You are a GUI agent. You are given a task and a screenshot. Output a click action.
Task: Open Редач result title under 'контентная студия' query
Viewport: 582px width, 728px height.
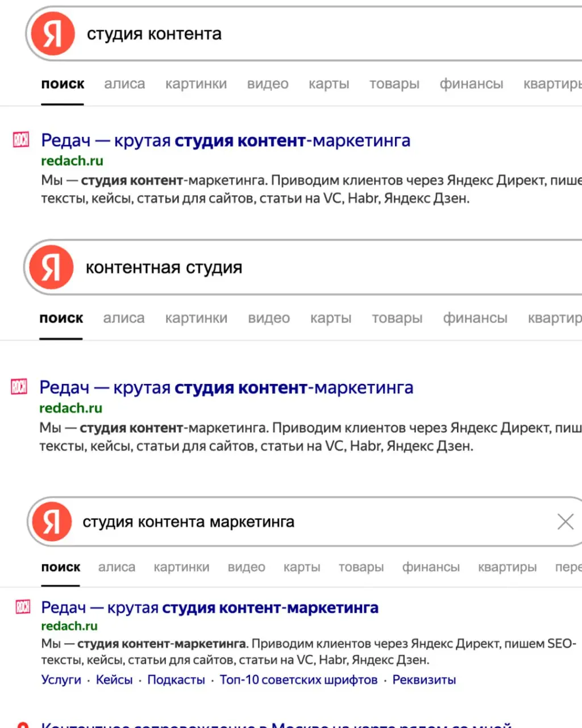click(x=226, y=387)
